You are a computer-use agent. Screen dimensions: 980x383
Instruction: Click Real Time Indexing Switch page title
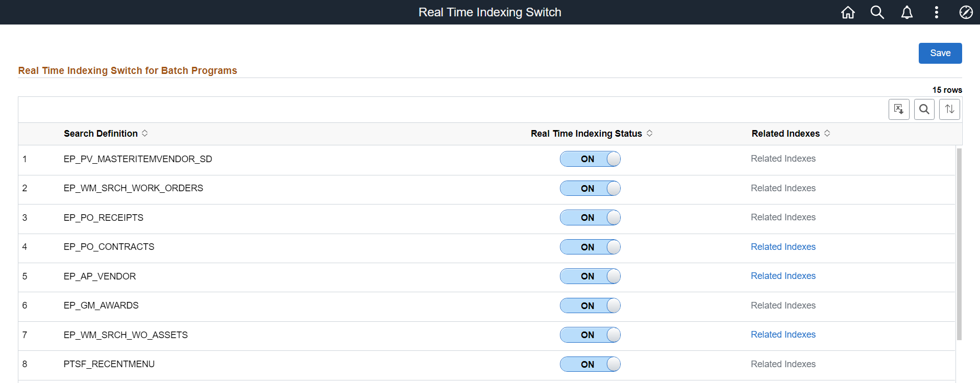coord(490,12)
